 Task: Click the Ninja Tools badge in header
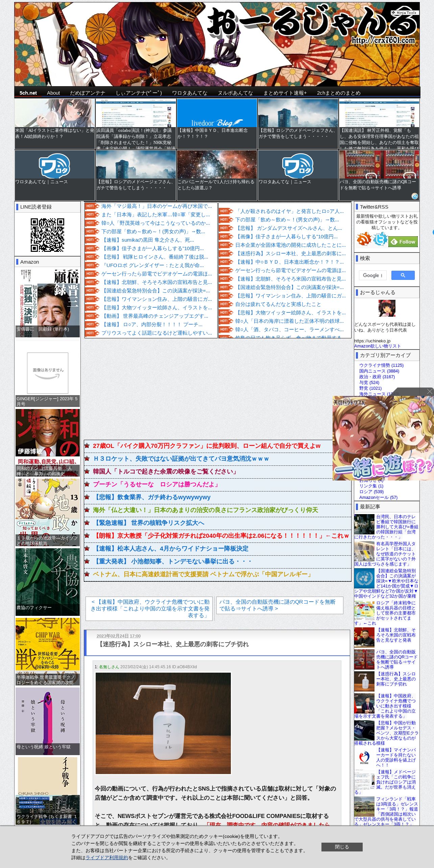coord(405,13)
